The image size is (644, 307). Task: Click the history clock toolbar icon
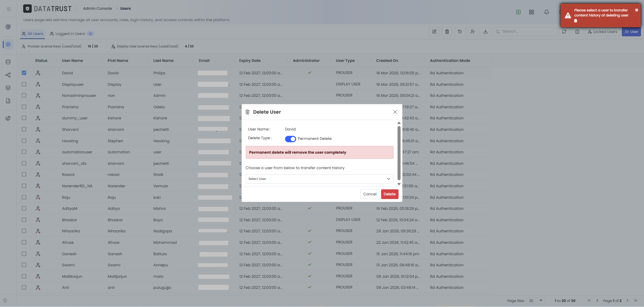pyautogui.click(x=460, y=32)
